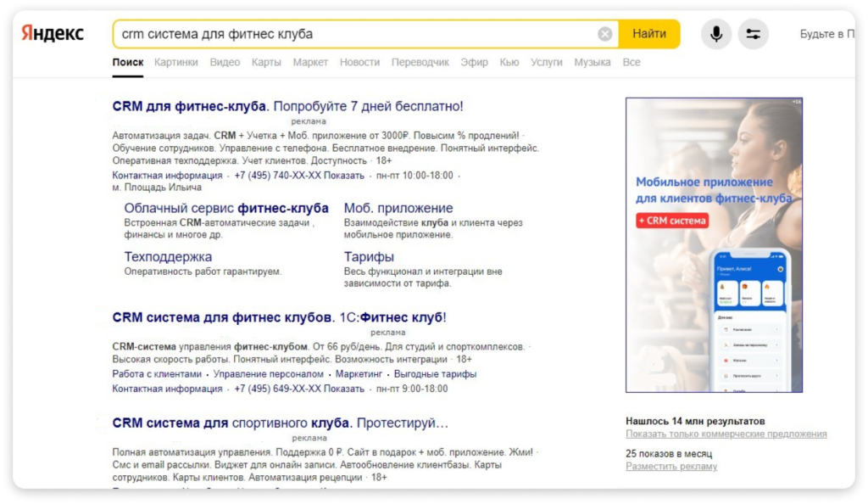Open the Все services tab

(632, 62)
